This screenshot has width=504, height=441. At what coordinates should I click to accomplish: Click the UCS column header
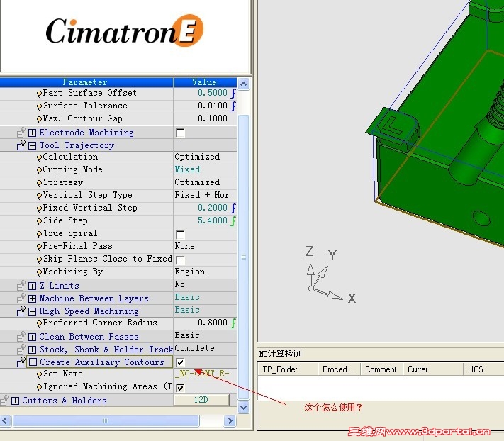click(x=483, y=369)
